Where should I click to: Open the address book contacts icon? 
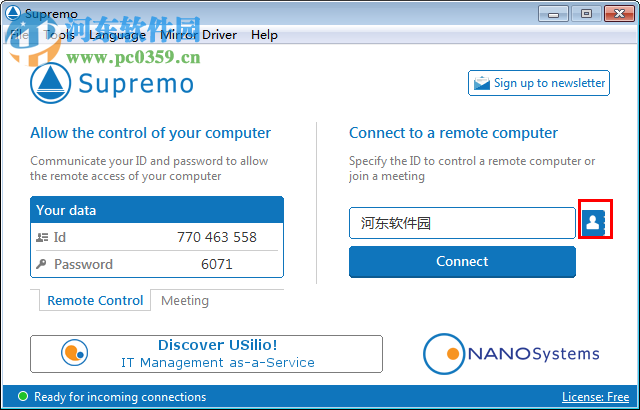tap(595, 223)
